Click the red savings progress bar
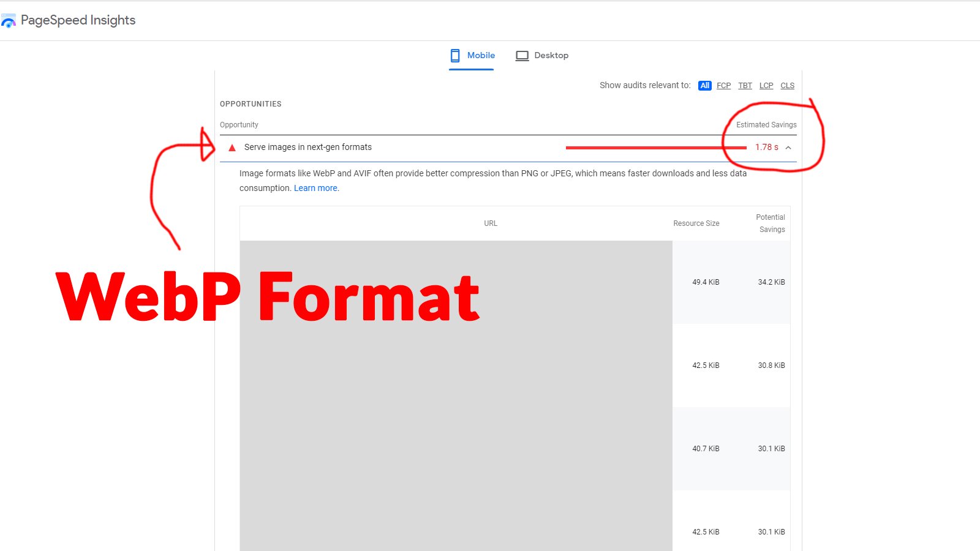 [x=655, y=147]
